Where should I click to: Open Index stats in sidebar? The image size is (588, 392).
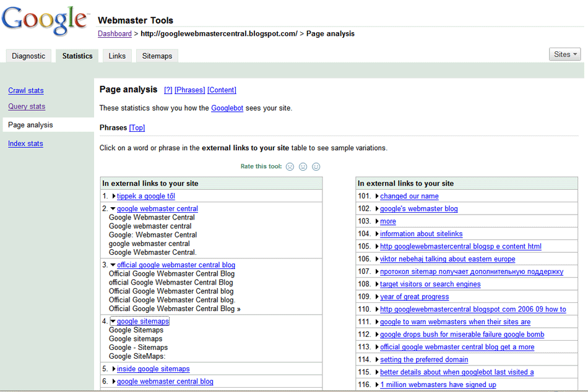coord(25,143)
